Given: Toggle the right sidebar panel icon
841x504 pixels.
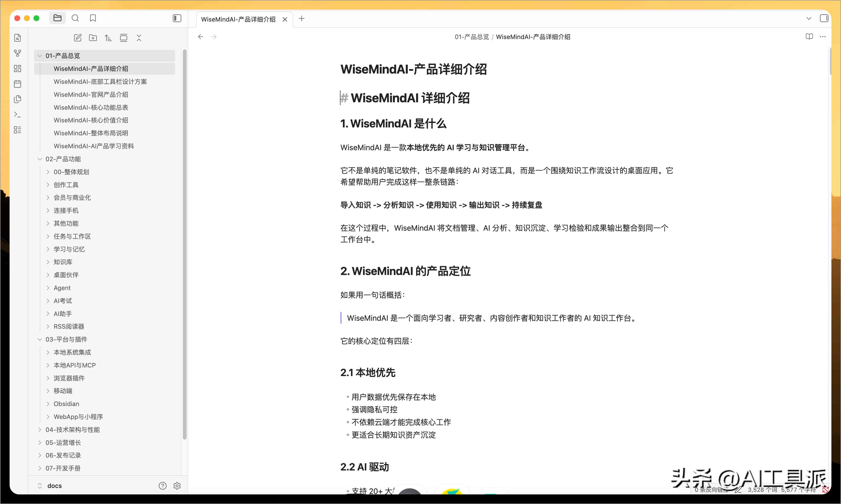Looking at the screenshot, I should point(824,18).
